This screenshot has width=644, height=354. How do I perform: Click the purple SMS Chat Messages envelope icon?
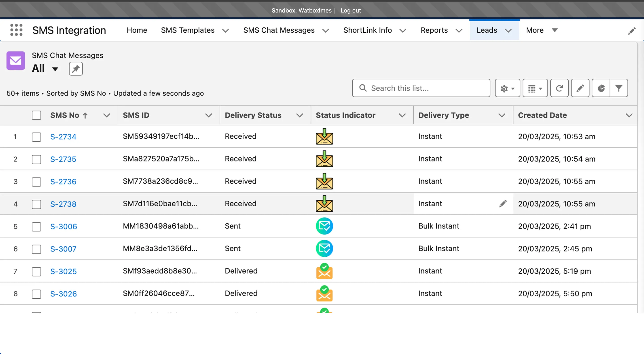16,61
